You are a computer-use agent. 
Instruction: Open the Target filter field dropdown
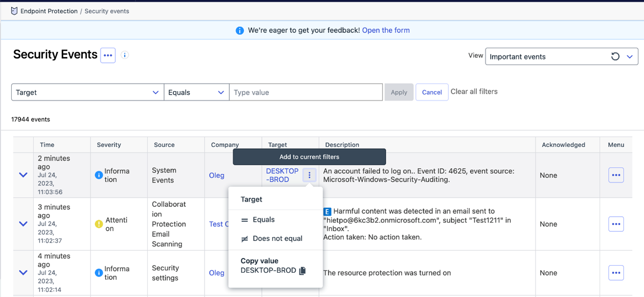tap(88, 92)
